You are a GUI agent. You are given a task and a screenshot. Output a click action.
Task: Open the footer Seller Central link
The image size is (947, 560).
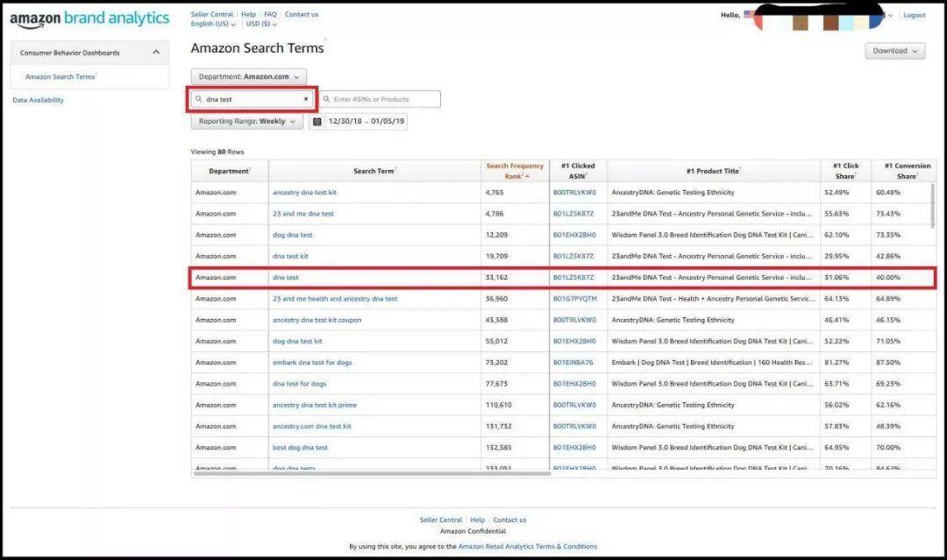click(x=440, y=521)
